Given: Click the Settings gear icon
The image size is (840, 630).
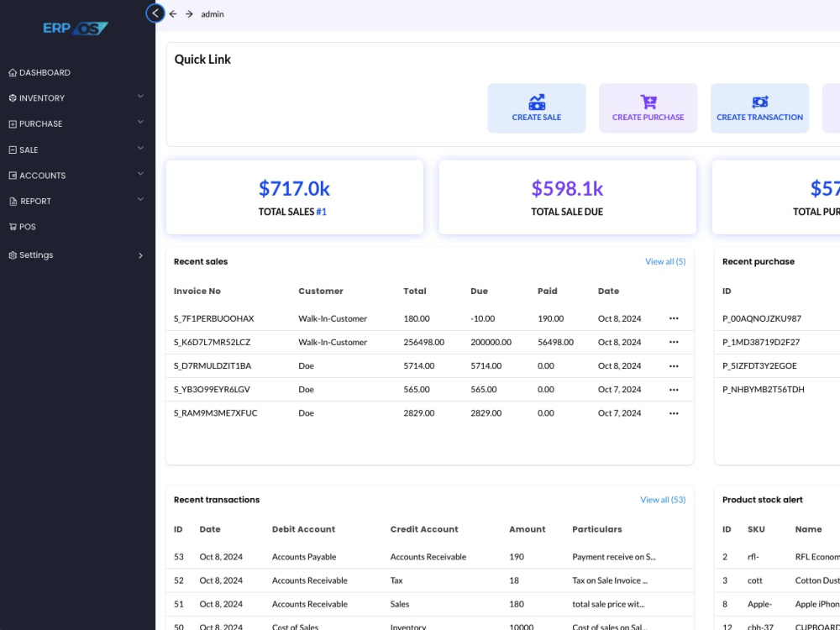Looking at the screenshot, I should pos(13,255).
